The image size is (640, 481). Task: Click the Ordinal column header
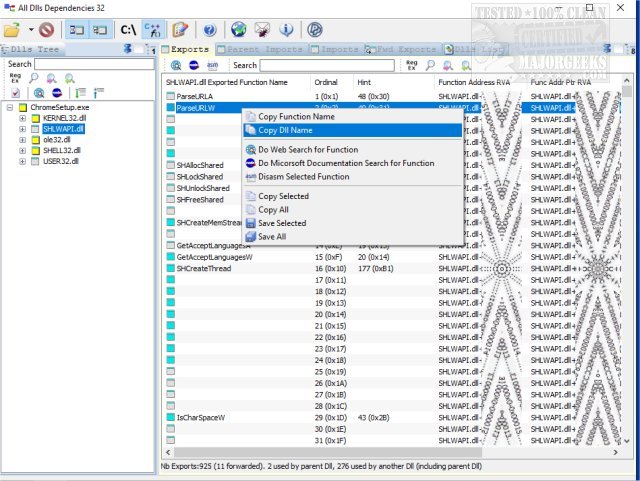click(x=327, y=82)
